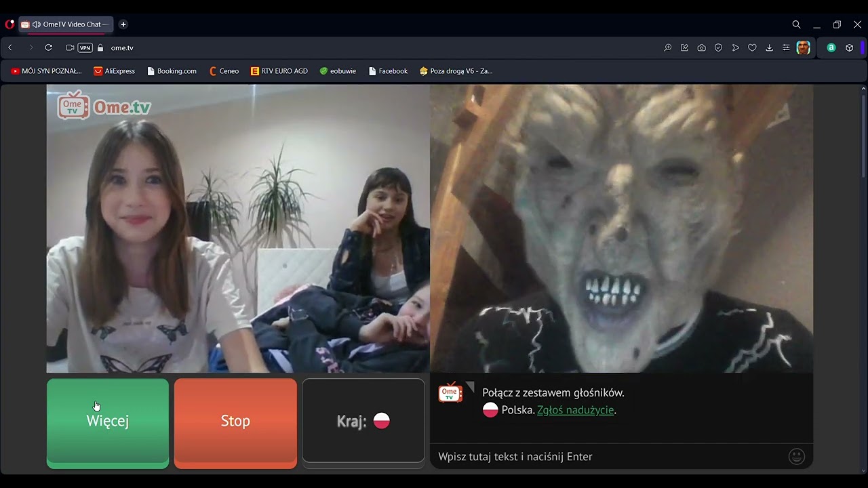This screenshot has width=868, height=488.
Task: Toggle the VPN badge
Action: click(85, 48)
